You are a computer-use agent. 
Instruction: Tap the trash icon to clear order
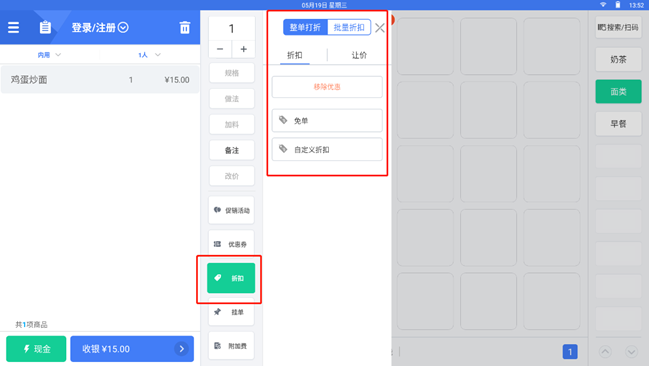pyautogui.click(x=185, y=28)
